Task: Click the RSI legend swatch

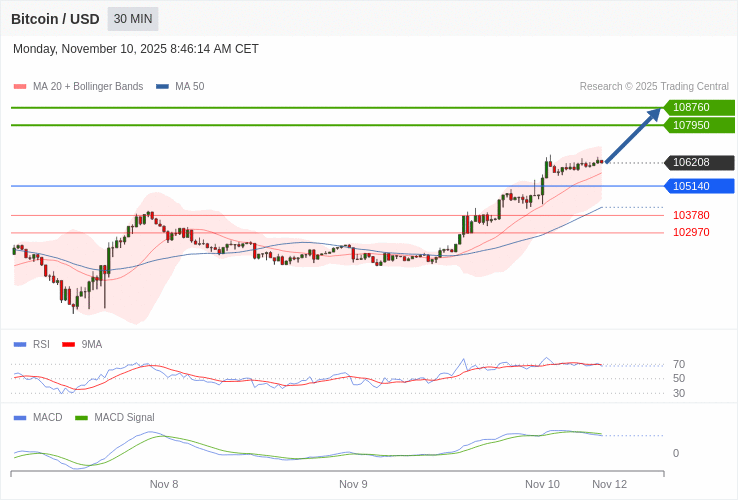Action: [x=20, y=344]
